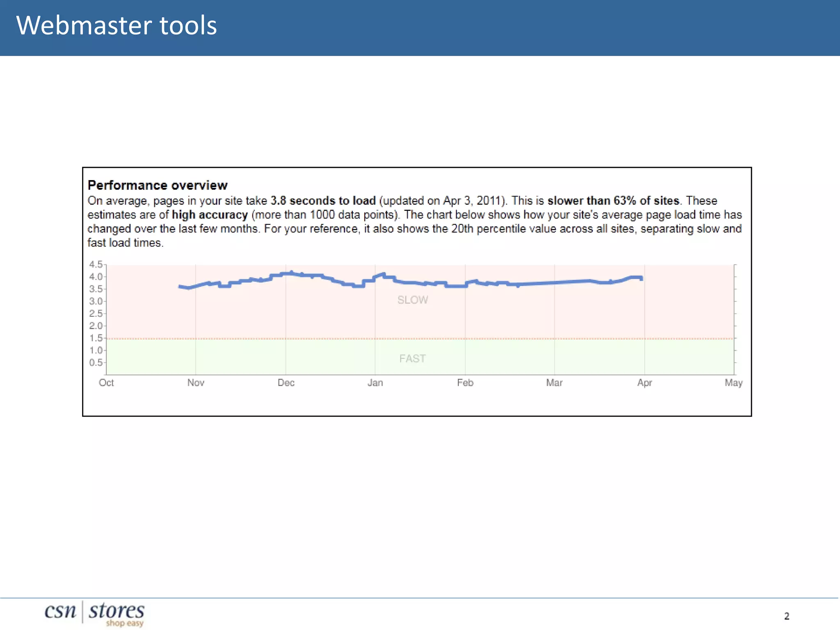Click the '0.5' y-axis value

tap(96, 363)
